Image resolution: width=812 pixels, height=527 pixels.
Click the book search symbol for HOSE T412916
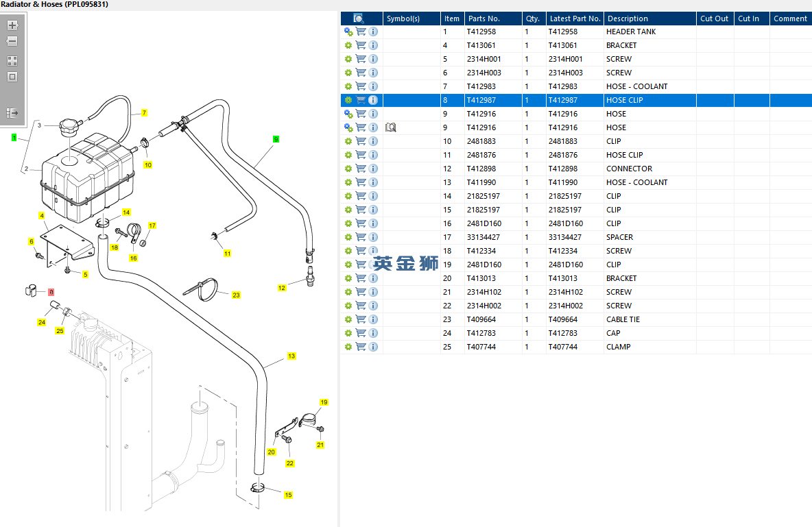coord(391,127)
